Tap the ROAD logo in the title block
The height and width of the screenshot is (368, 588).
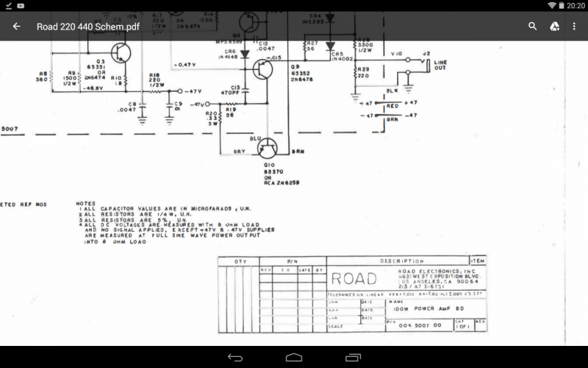pyautogui.click(x=354, y=279)
